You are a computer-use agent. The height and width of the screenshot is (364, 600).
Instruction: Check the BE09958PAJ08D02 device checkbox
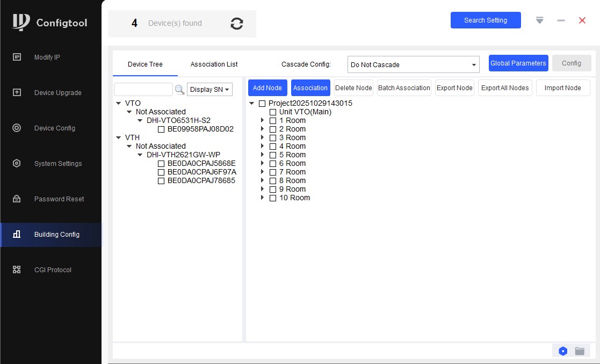tap(161, 129)
